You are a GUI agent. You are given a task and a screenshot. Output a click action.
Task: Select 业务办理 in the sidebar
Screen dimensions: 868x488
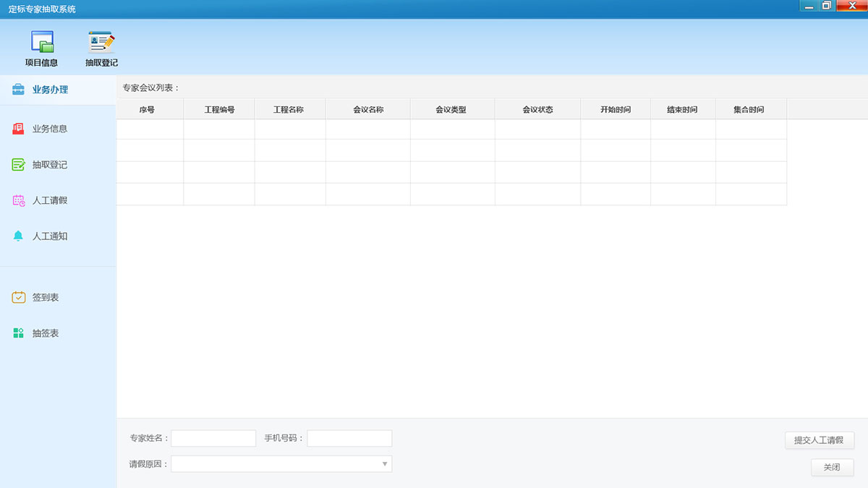click(58, 90)
